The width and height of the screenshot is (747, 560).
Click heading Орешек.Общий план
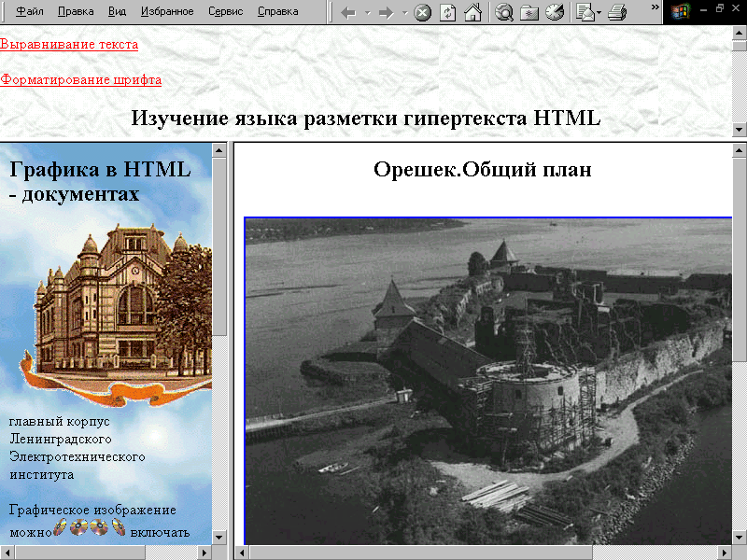(x=483, y=170)
